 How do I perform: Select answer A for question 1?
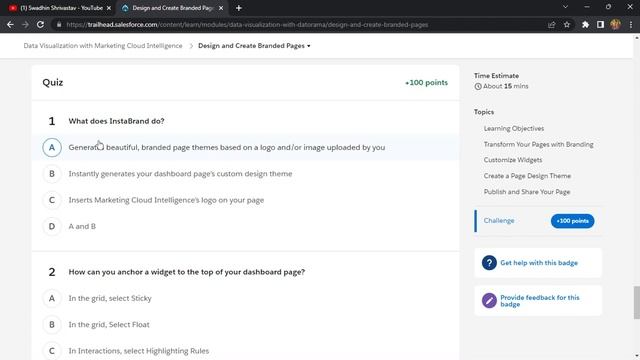[52, 147]
